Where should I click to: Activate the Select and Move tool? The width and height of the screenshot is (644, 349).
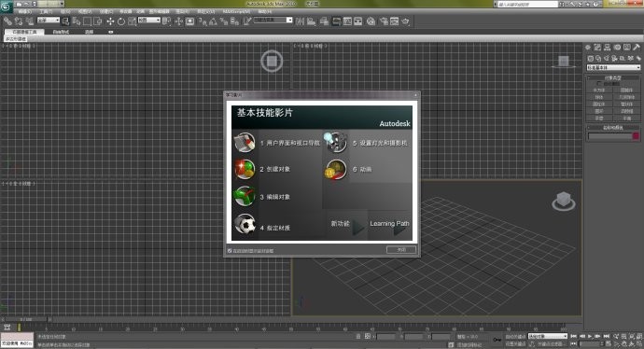110,21
